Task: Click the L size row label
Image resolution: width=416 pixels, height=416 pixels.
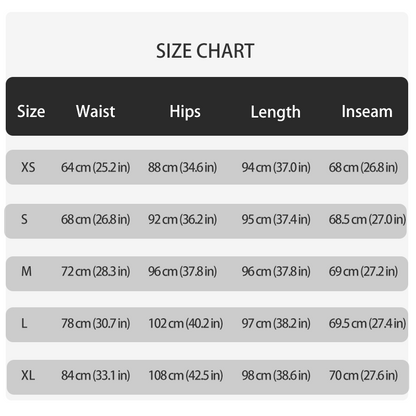Action: 24,323
